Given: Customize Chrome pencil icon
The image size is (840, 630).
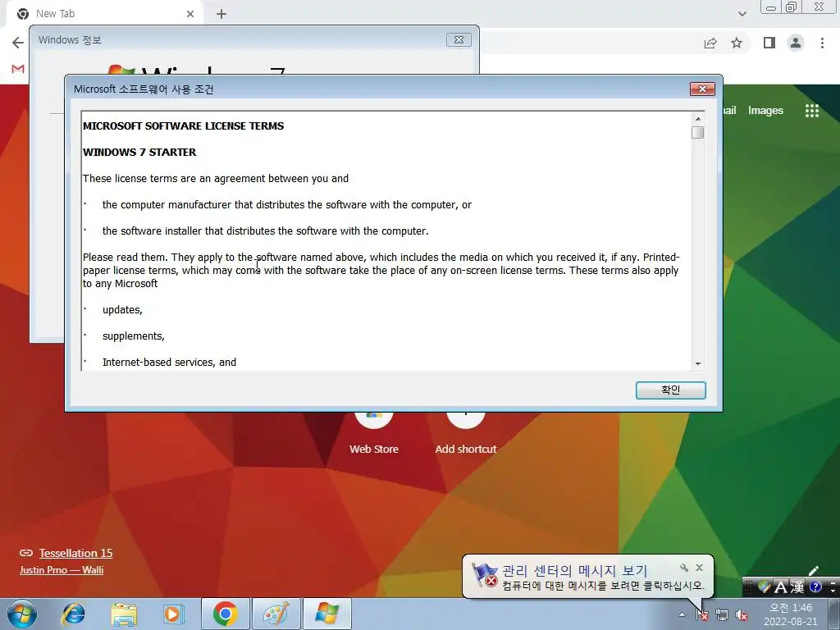Looking at the screenshot, I should (814, 571).
